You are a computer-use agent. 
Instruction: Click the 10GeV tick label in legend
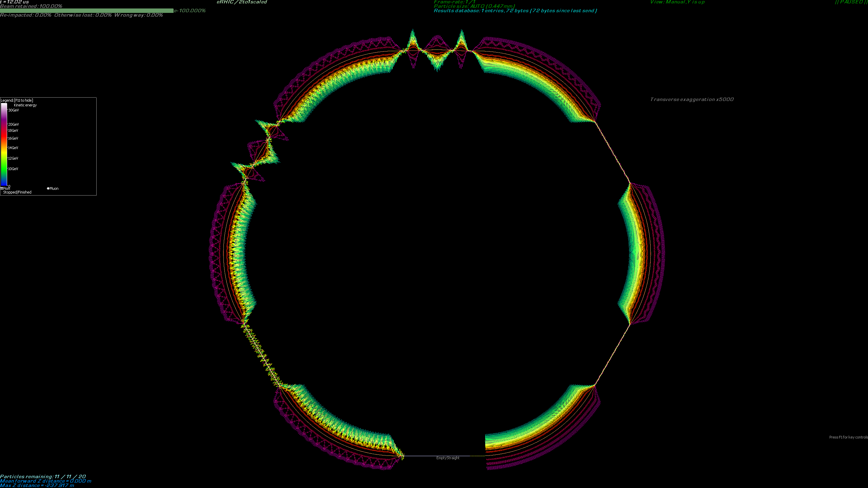[x=13, y=169]
